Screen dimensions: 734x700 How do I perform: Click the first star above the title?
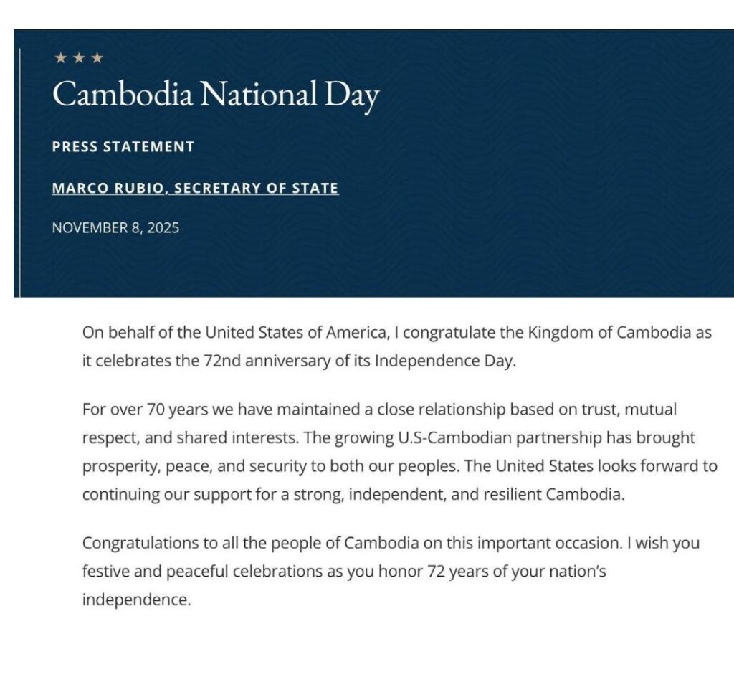point(61,59)
